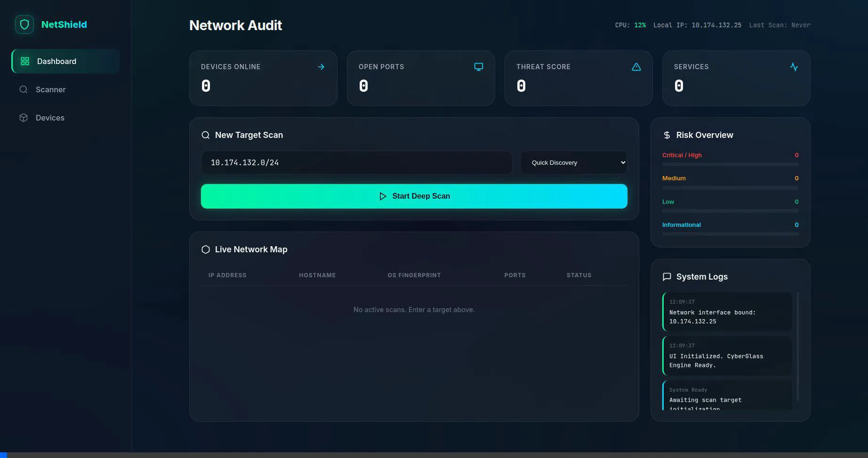Click the Medium risk label
Image resolution: width=868 pixels, height=458 pixels.
point(674,178)
